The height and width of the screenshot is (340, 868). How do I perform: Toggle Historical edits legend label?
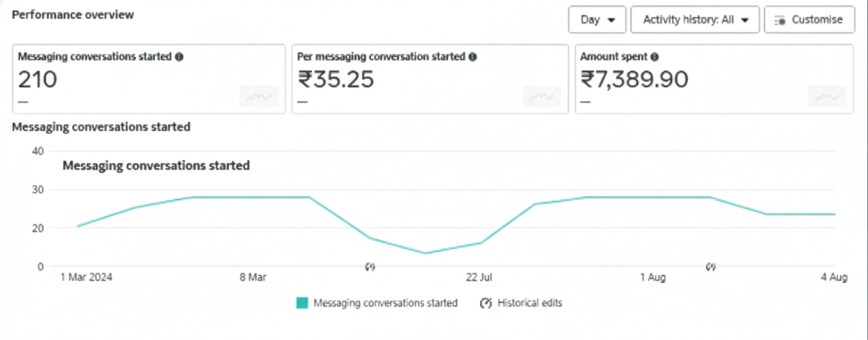530,303
